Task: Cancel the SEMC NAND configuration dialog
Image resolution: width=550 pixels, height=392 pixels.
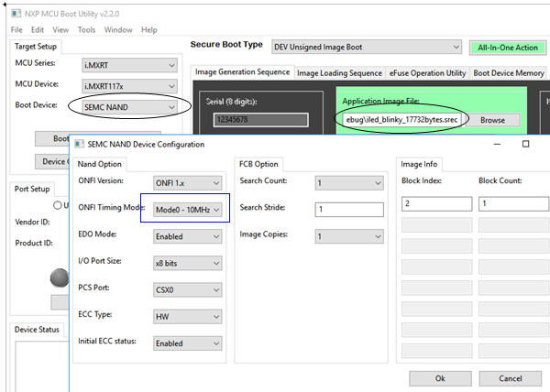Action: click(511, 378)
